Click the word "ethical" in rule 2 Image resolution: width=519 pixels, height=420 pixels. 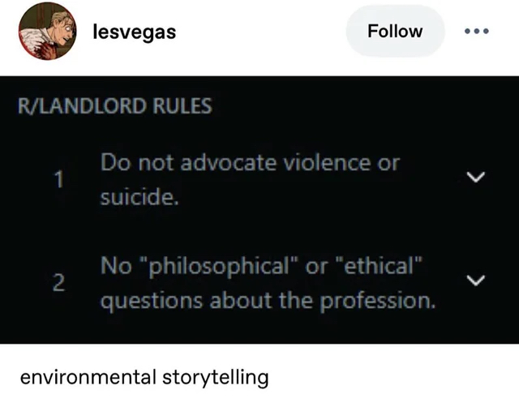[376, 266]
